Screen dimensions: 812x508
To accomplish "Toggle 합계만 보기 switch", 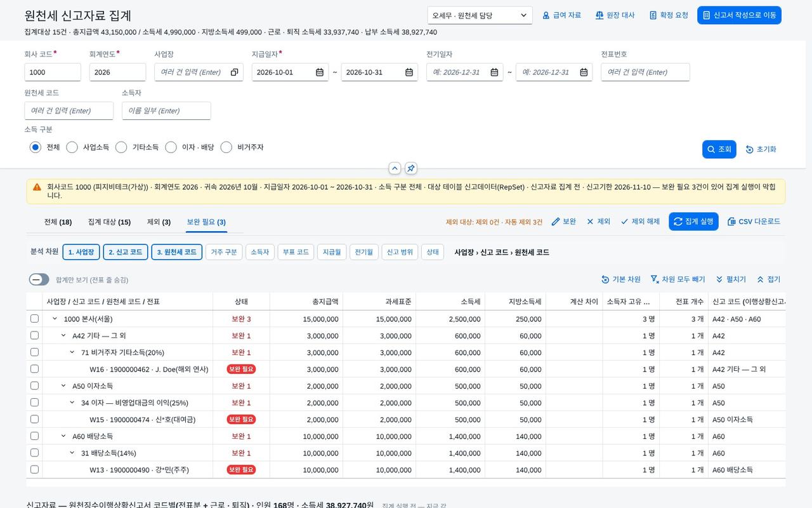I will tap(39, 279).
